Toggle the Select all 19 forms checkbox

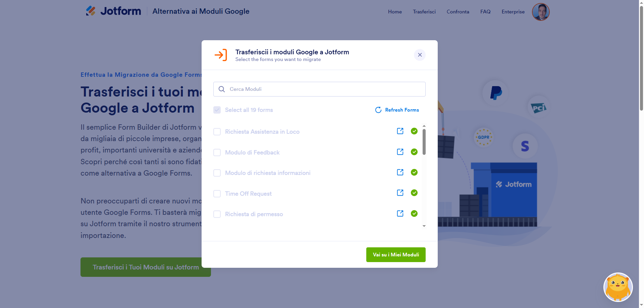[x=217, y=110]
